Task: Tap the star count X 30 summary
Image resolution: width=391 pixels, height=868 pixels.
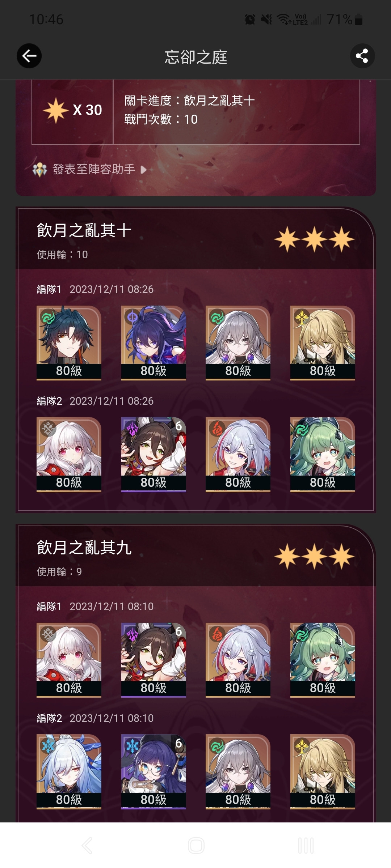Action: coord(72,110)
